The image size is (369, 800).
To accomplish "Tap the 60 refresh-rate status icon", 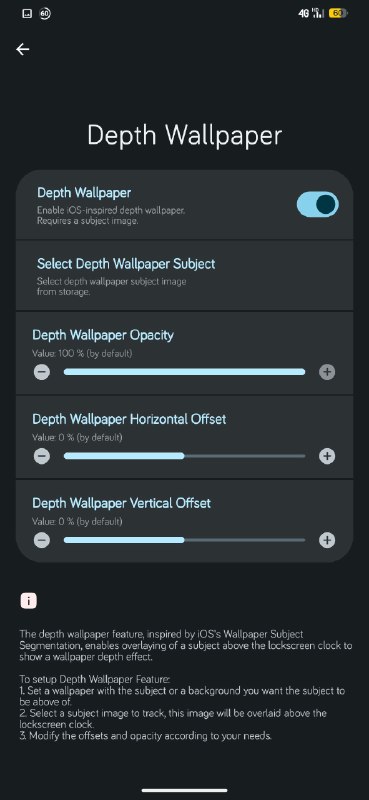I will coord(44,13).
